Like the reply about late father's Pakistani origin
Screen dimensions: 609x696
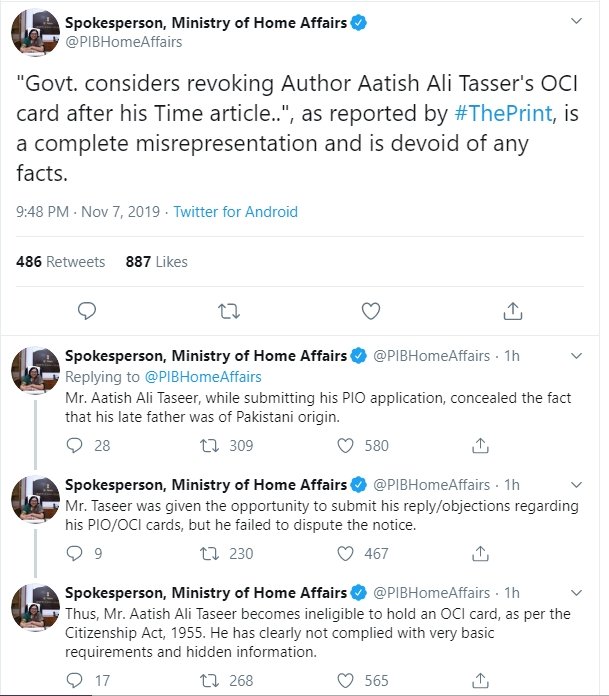click(x=346, y=445)
